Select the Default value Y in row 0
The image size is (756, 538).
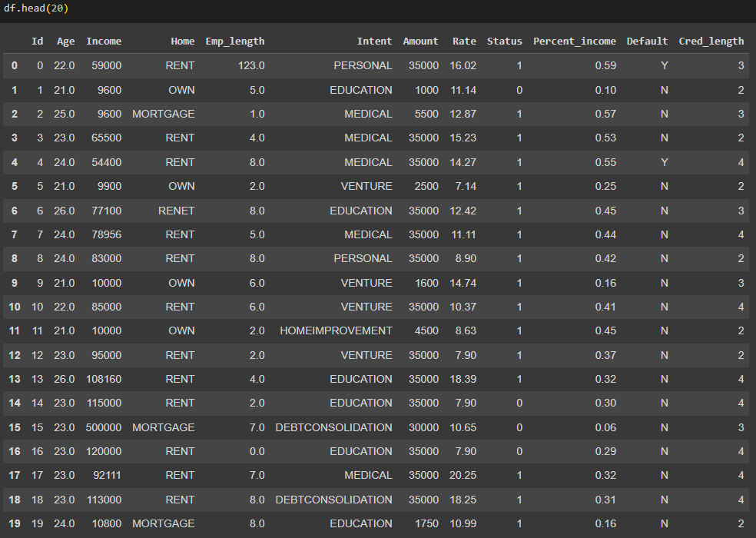(x=665, y=65)
